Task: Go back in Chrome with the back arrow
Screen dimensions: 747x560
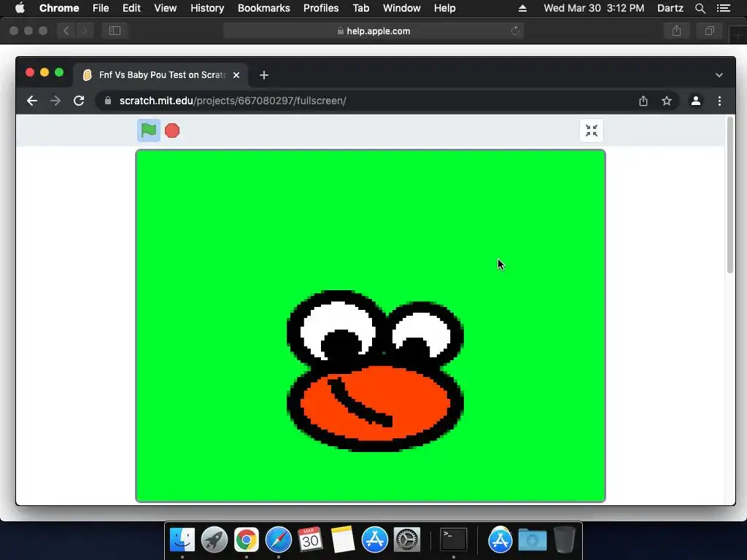Action: click(x=32, y=101)
